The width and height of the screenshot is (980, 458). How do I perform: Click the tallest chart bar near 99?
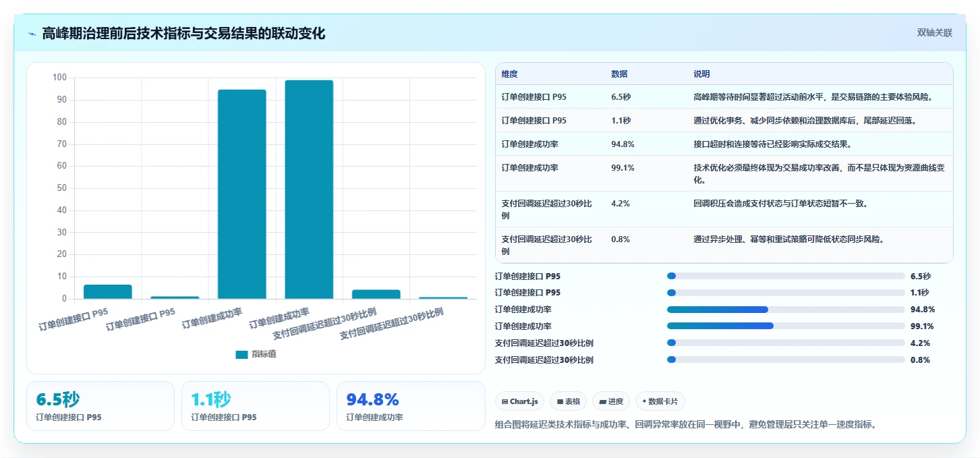[x=309, y=190]
